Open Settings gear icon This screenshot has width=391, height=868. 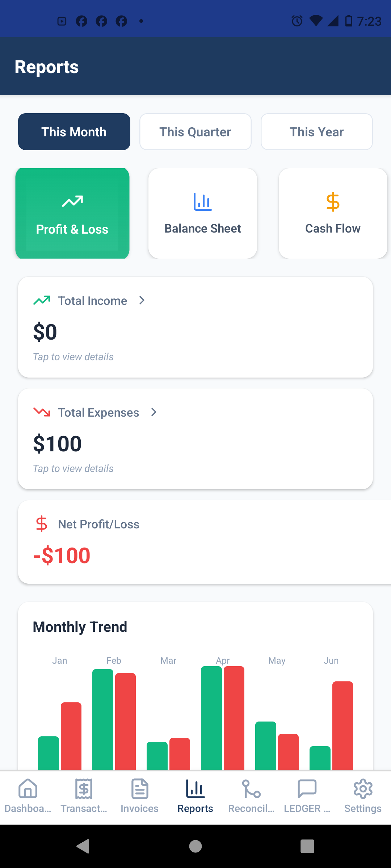[x=363, y=789]
